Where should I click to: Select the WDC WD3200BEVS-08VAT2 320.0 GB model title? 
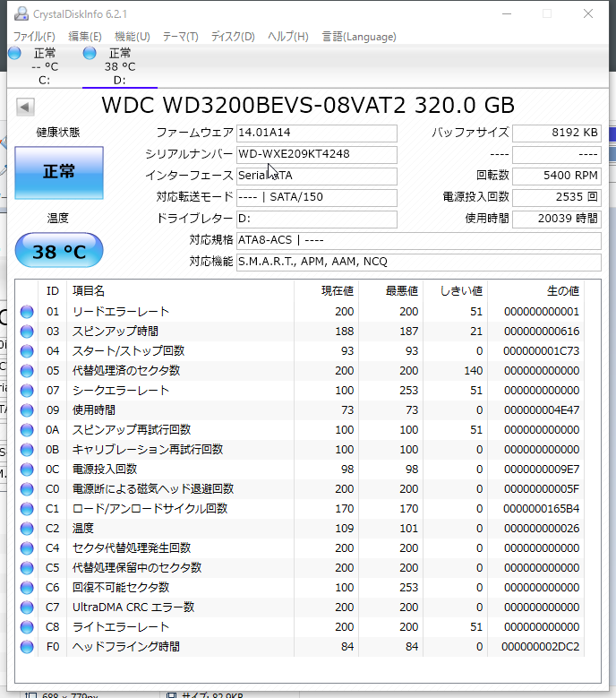(x=308, y=106)
